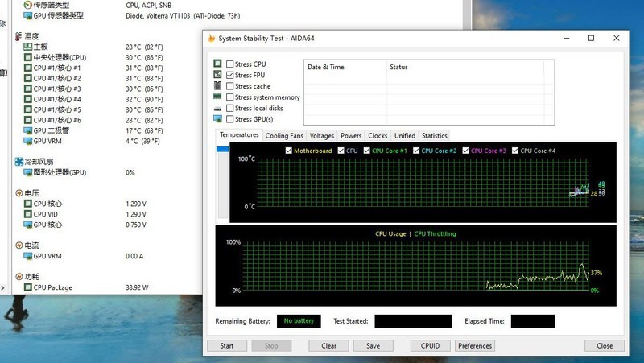Click the CPU Throttling graph label
644x363 pixels.
(435, 233)
